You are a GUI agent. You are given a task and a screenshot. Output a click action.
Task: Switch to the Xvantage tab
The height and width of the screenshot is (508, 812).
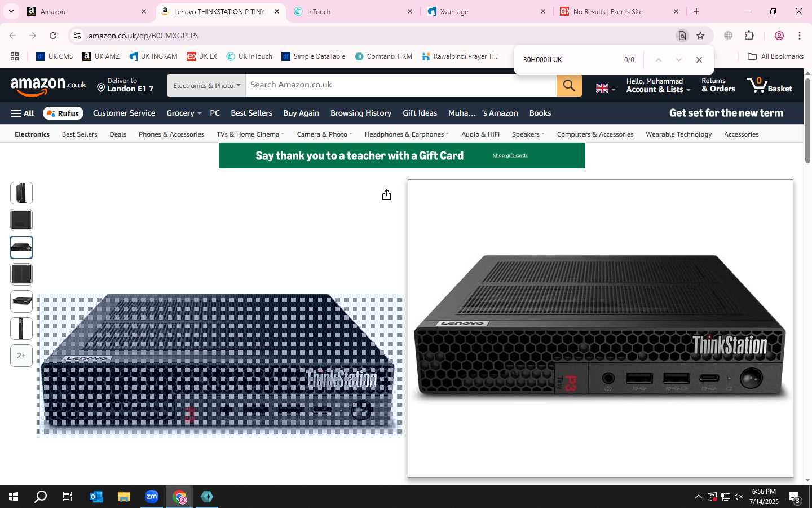[x=486, y=11]
